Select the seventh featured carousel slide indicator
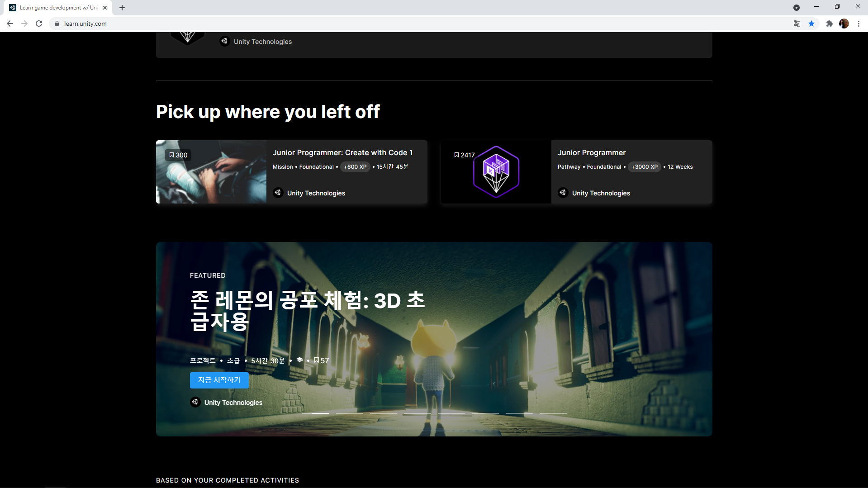The height and width of the screenshot is (488, 868). (519, 413)
